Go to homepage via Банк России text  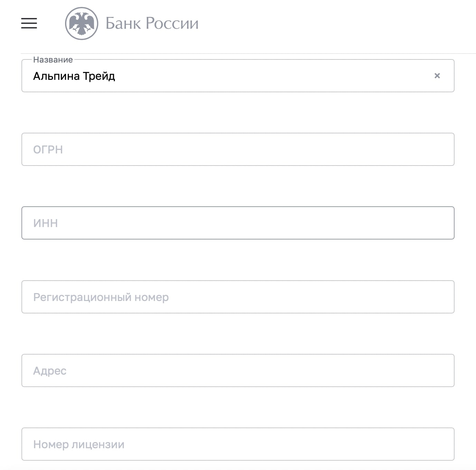[x=152, y=23]
